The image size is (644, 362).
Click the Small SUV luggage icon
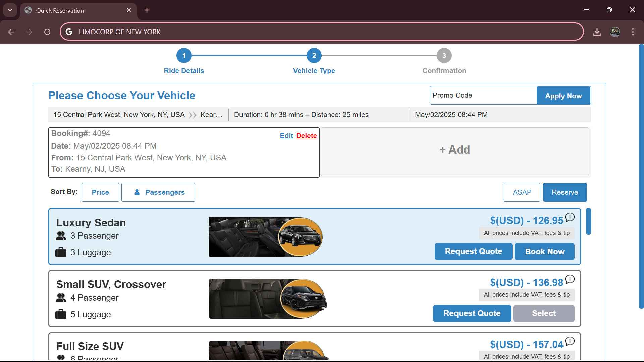click(x=61, y=314)
